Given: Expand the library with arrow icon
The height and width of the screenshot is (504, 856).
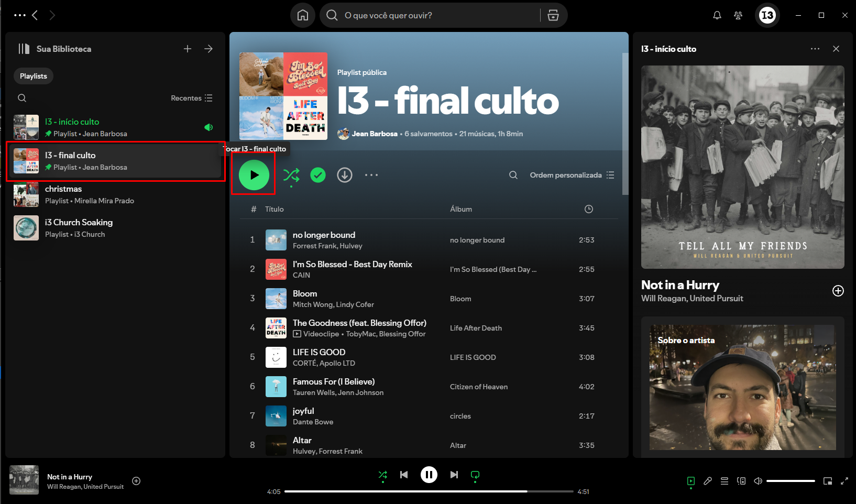Looking at the screenshot, I should (208, 49).
